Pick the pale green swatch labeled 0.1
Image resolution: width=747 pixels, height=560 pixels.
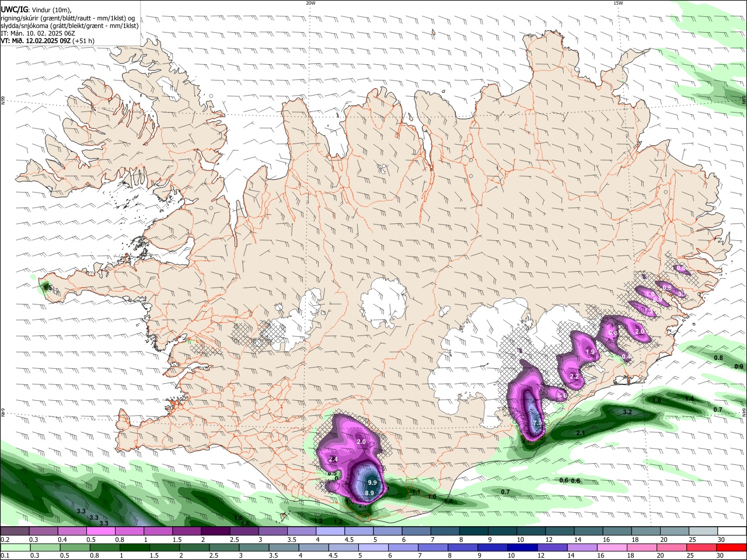(x=15, y=547)
